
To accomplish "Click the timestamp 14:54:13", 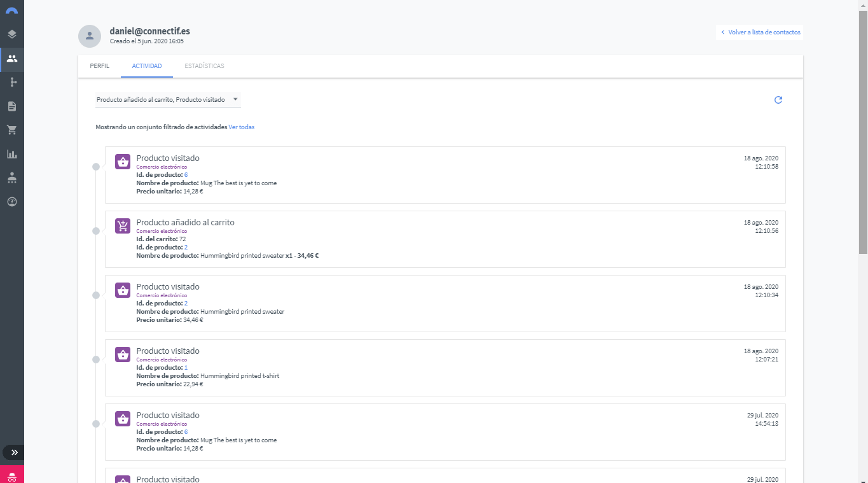I will (766, 423).
